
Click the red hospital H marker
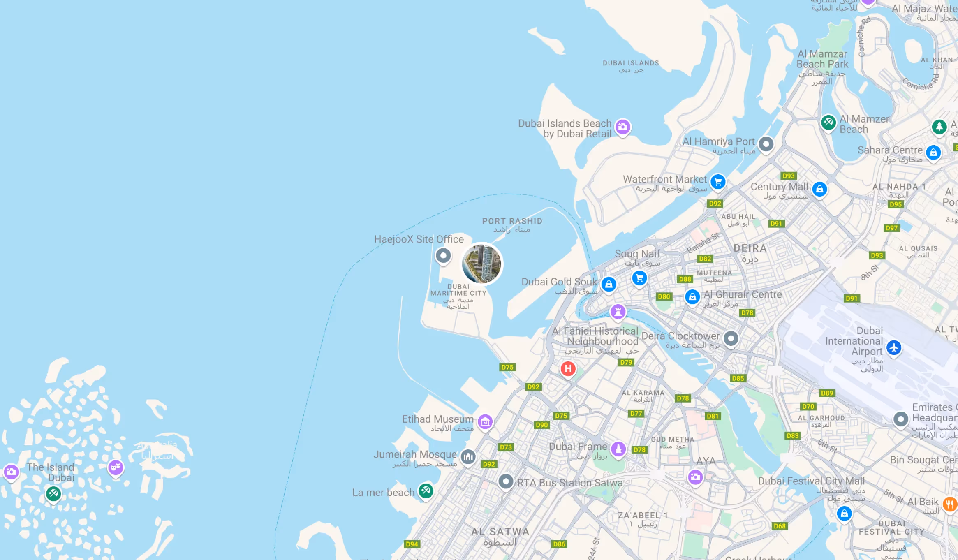[568, 369]
